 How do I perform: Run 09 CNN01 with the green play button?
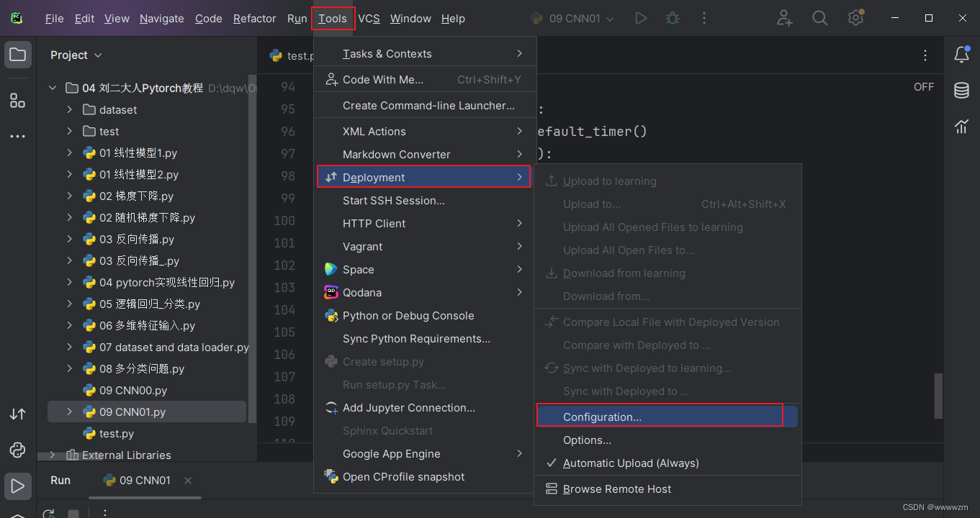coord(641,19)
